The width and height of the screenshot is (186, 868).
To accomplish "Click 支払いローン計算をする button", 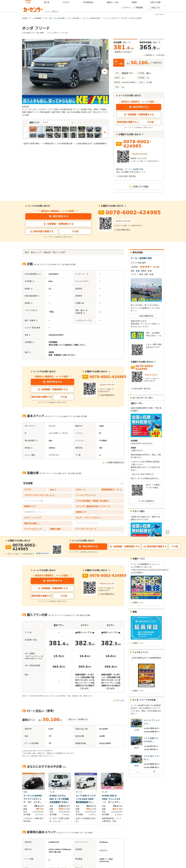I will [78, 719].
